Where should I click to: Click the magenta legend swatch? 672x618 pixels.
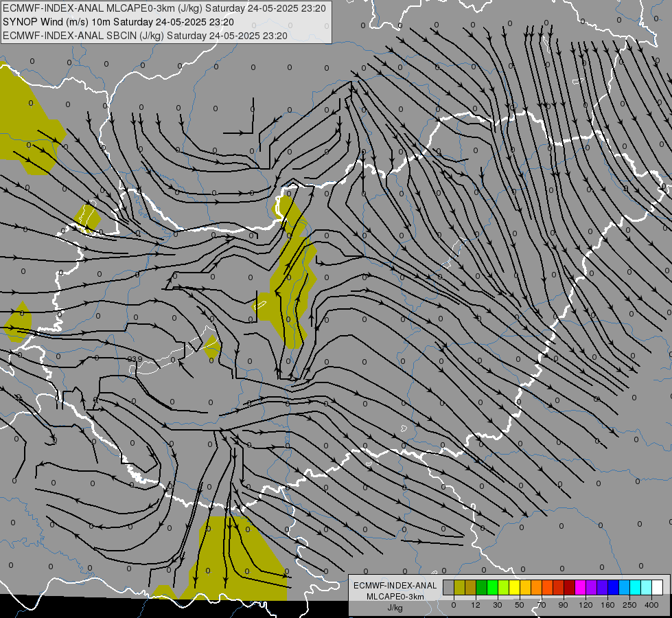(x=581, y=587)
